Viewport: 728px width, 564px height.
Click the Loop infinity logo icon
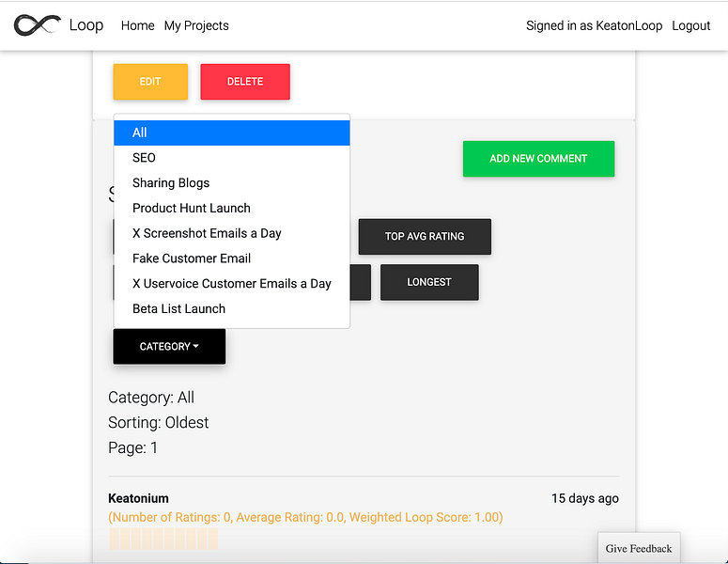point(38,25)
